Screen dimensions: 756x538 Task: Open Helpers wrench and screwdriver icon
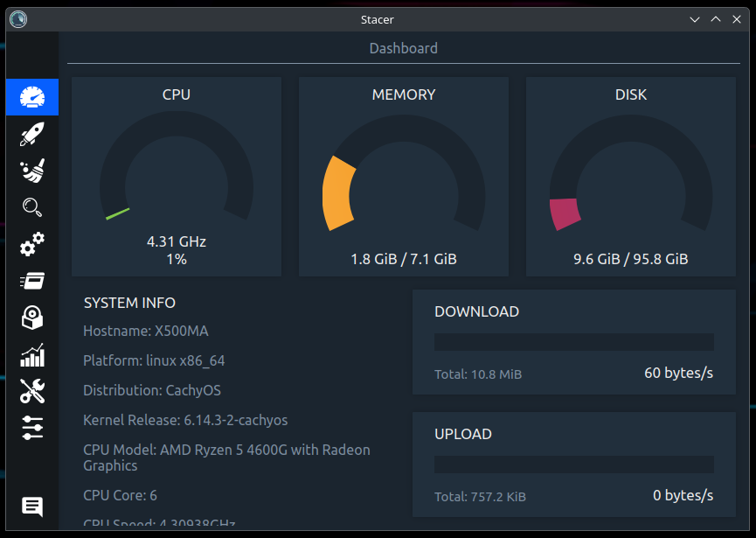click(x=32, y=391)
